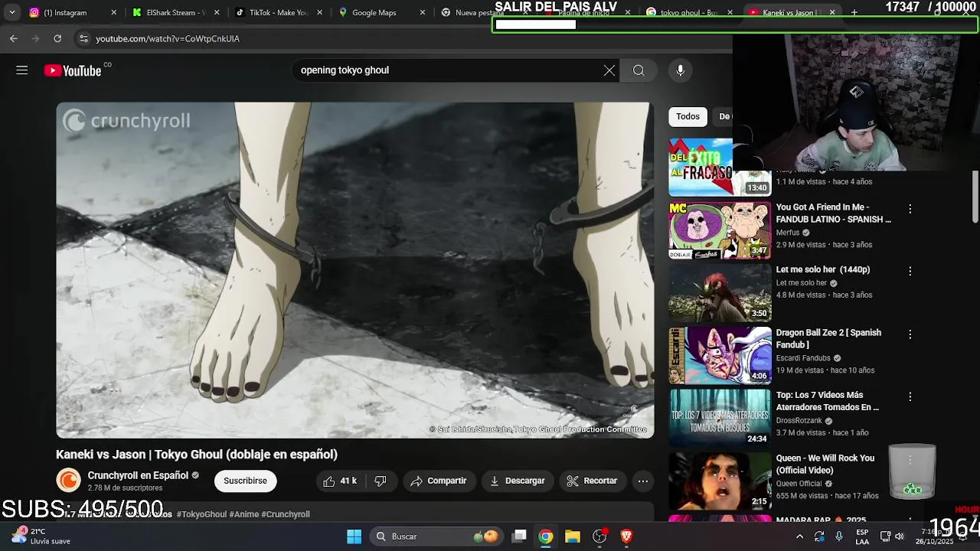Dislike the Kaneki vs Jason video
The width and height of the screenshot is (980, 551).
point(380,481)
